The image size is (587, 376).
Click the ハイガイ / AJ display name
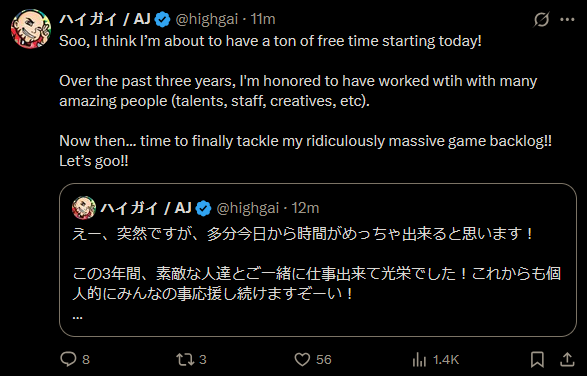[105, 19]
